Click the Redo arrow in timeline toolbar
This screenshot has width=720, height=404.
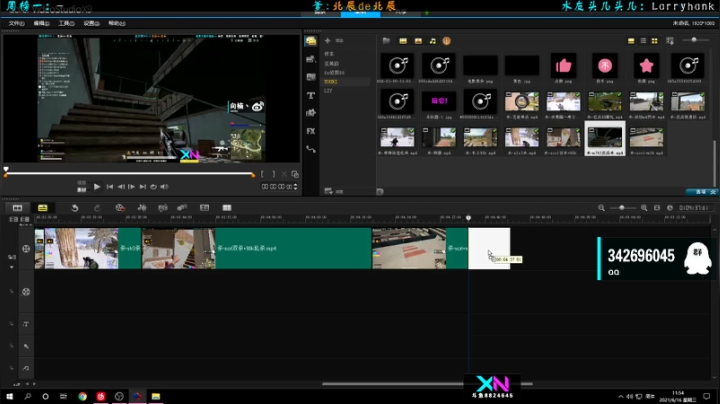(97, 208)
